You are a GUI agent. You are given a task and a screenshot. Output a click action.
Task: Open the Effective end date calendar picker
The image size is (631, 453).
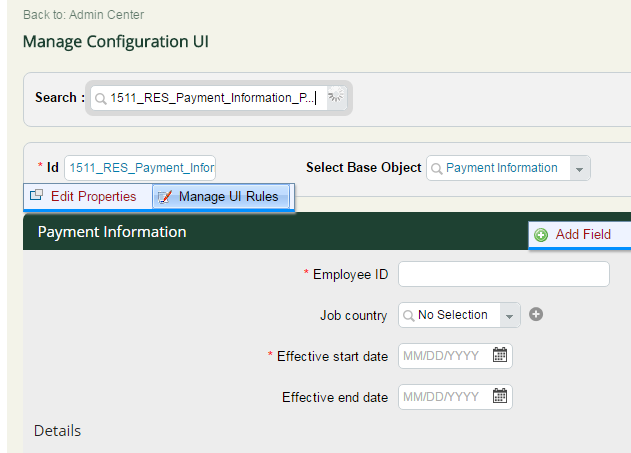500,396
